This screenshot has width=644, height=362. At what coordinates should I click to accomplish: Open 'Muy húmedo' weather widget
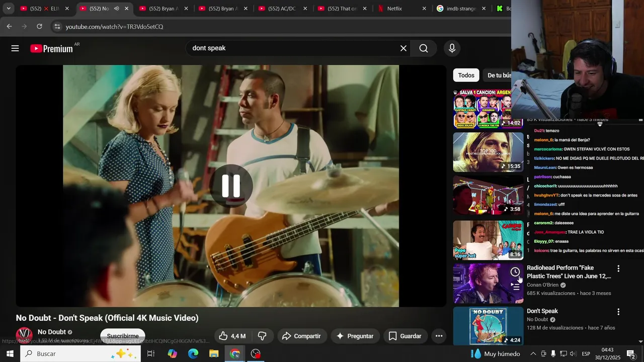coord(495,354)
